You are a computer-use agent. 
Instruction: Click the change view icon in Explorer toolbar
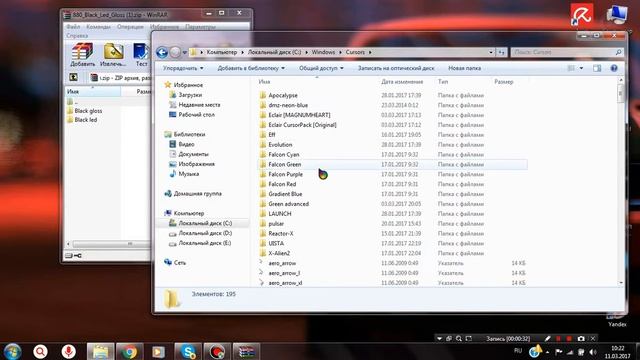tap(571, 68)
